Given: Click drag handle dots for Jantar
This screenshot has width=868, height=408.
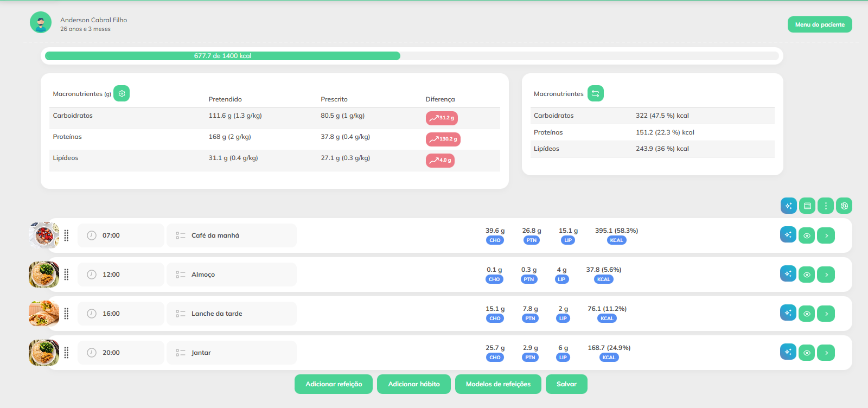Looking at the screenshot, I should click(x=66, y=353).
